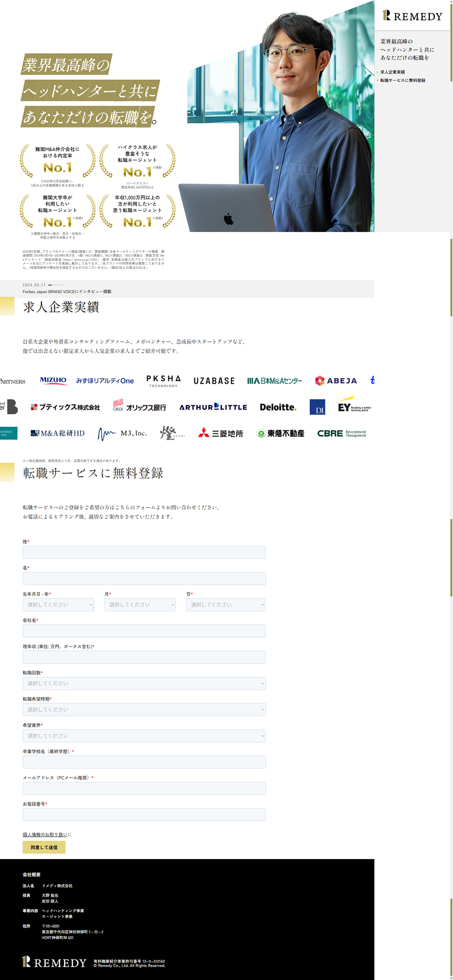Click the 姓 input field
The width and height of the screenshot is (453, 980).
(144, 552)
